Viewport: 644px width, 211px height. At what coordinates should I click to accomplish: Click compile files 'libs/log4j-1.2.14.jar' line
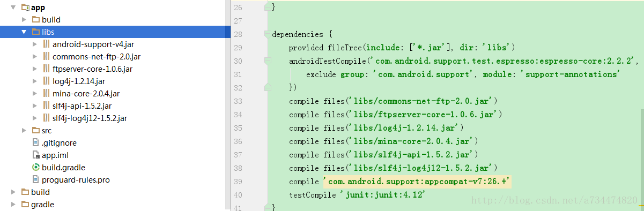coord(376,127)
